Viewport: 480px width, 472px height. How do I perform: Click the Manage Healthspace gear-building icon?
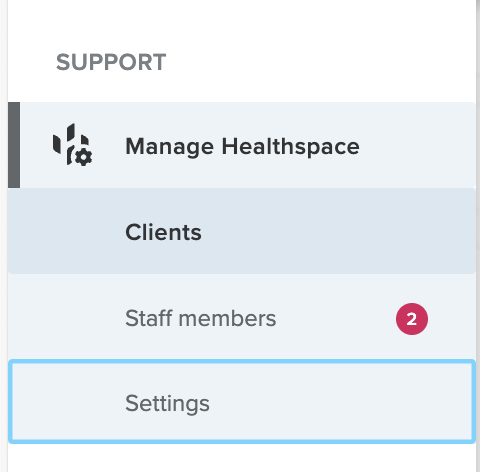[x=72, y=145]
